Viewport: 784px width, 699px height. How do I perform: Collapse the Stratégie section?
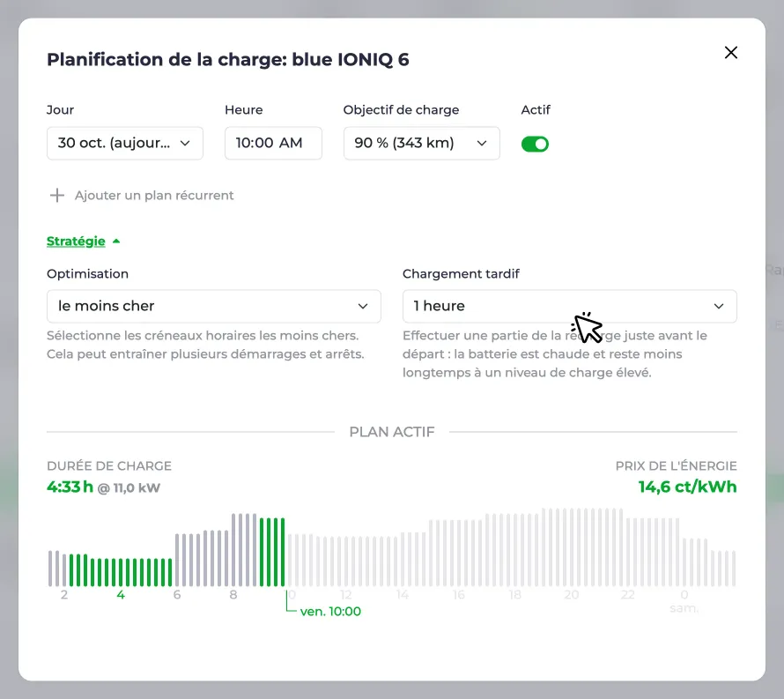click(84, 242)
